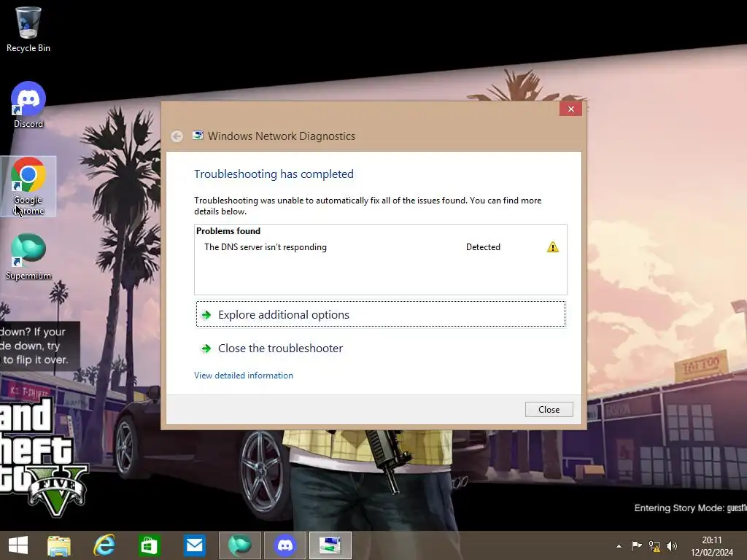Click the yellow warning icon for DNS problem

[553, 247]
